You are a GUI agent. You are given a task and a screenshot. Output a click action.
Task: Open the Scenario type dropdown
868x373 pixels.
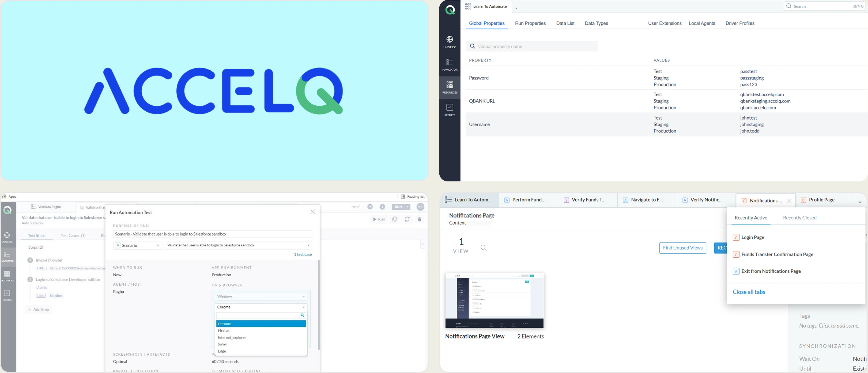coord(137,245)
